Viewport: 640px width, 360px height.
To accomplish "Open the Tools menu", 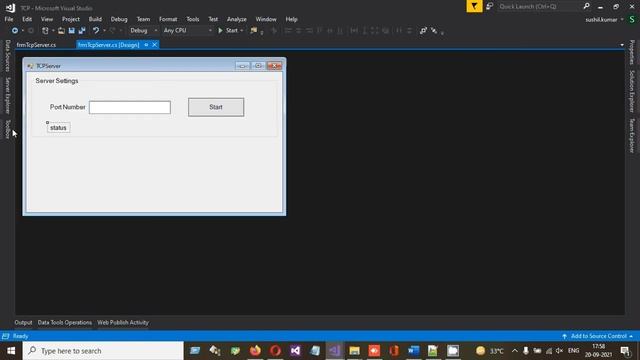I will [x=193, y=19].
